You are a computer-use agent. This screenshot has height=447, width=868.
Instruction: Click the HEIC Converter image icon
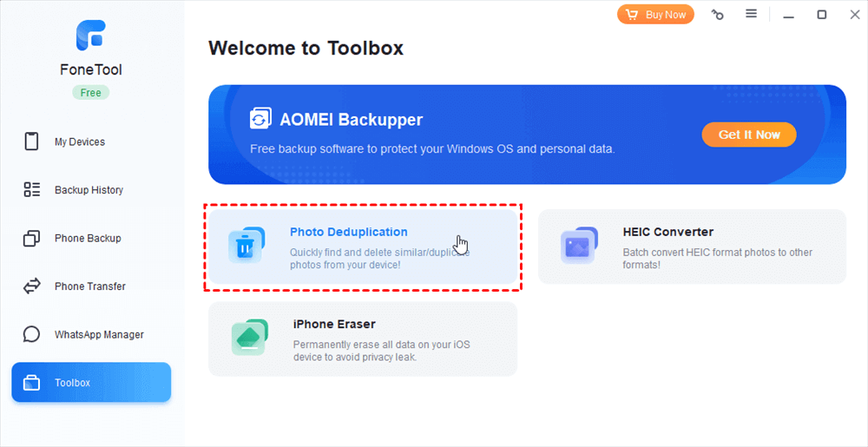click(x=578, y=246)
